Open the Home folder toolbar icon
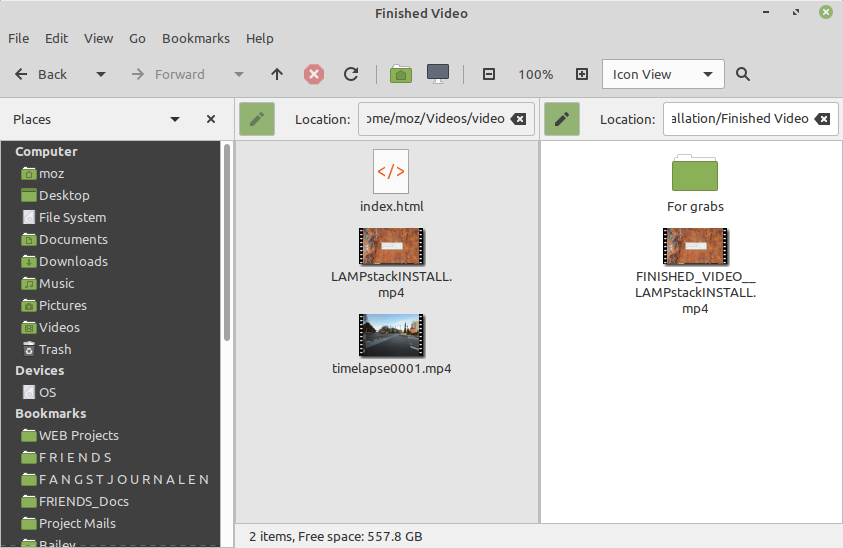Viewport: 843px width, 548px height. click(x=401, y=74)
